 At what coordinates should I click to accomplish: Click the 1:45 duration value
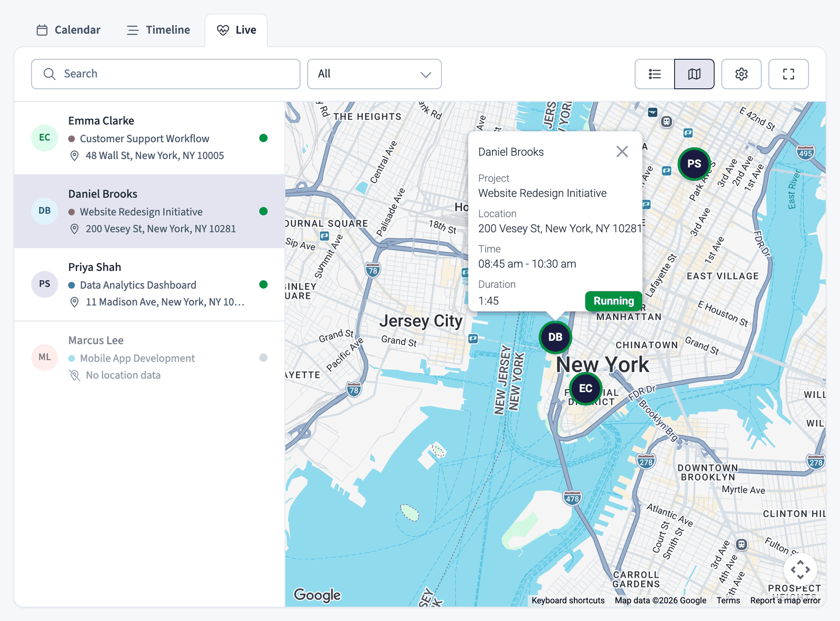[x=489, y=301]
